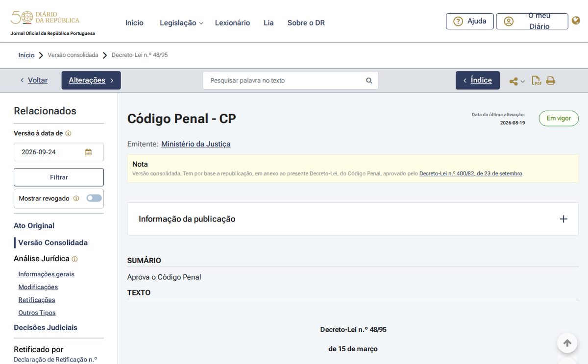Open Ministério da Justiça link
588x364 pixels.
pos(196,144)
